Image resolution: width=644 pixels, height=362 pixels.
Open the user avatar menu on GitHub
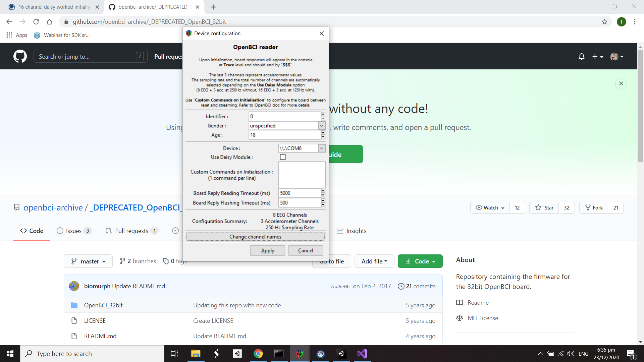click(616, 57)
